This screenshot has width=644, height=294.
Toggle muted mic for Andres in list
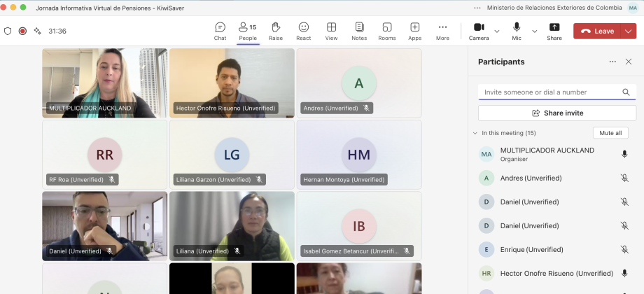(624, 178)
